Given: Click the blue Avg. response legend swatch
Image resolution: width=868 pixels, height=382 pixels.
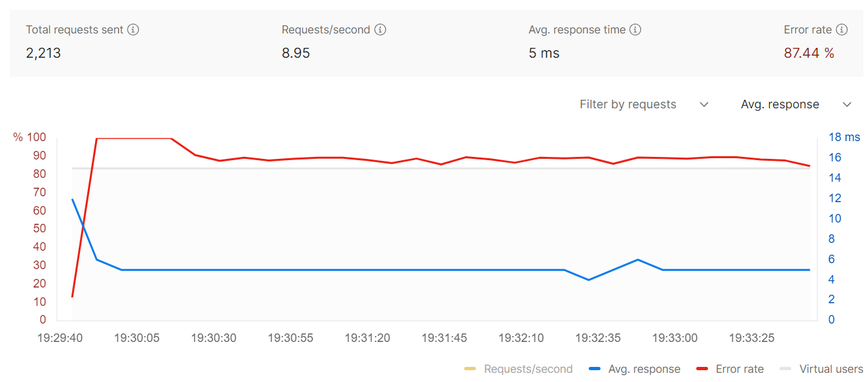Looking at the screenshot, I should tap(596, 369).
